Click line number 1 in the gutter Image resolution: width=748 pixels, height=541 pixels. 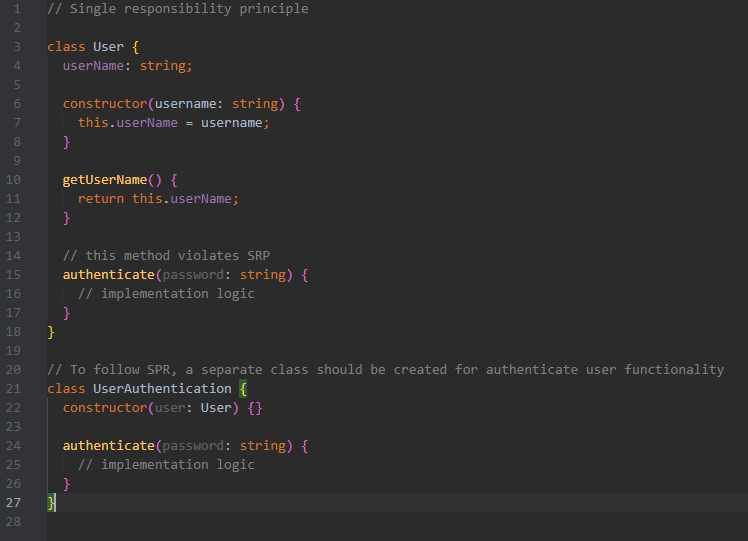click(17, 9)
